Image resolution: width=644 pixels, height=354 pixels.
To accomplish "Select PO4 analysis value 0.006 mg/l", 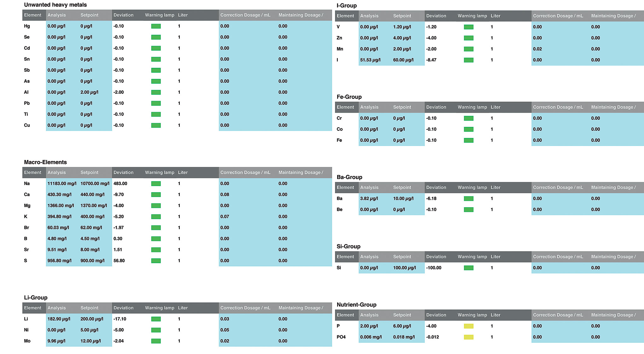I will click(x=371, y=337).
